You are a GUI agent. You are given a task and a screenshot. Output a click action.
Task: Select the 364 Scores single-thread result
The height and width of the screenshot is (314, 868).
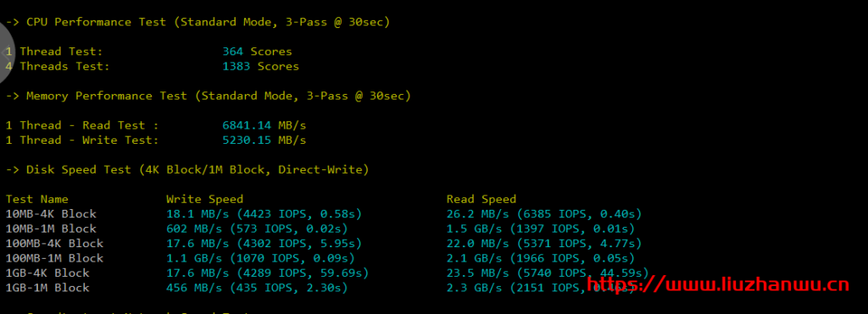coord(257,52)
